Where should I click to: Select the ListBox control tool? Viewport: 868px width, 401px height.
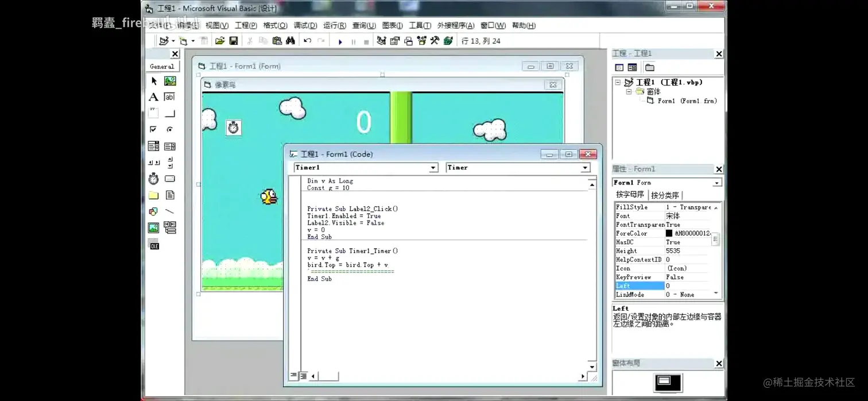(170, 146)
